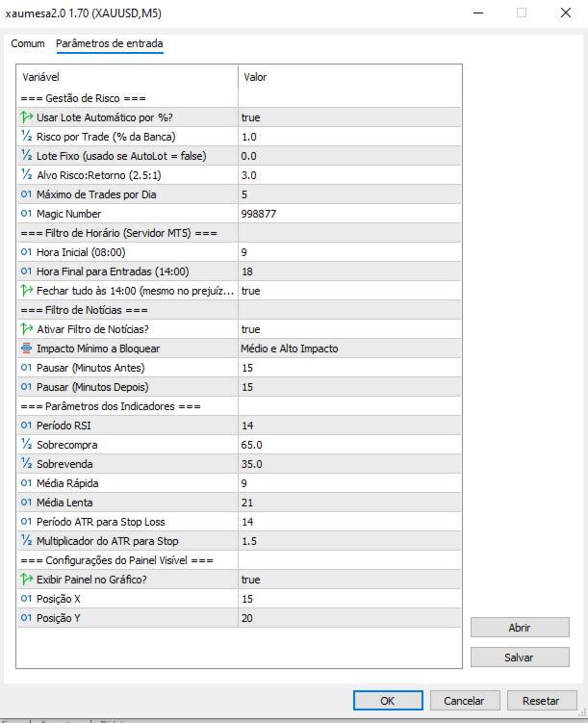Open the Ativar Filtro de Notícias value list
The height and width of the screenshot is (723, 588).
coord(349,328)
